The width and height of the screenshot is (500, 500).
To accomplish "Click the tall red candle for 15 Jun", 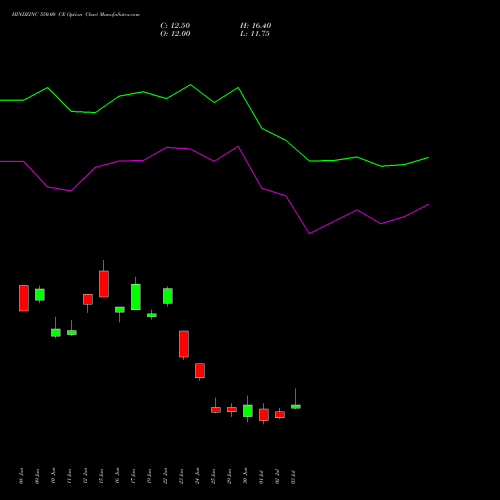I will click(x=104, y=284).
